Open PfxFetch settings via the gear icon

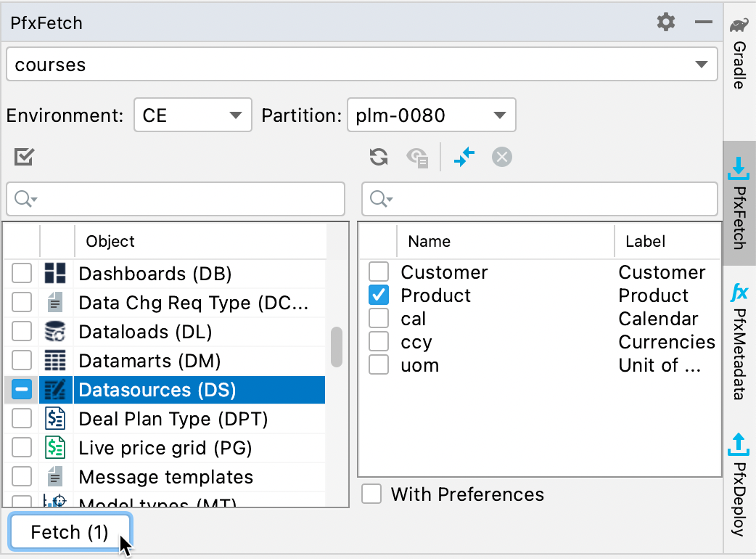[x=665, y=22]
